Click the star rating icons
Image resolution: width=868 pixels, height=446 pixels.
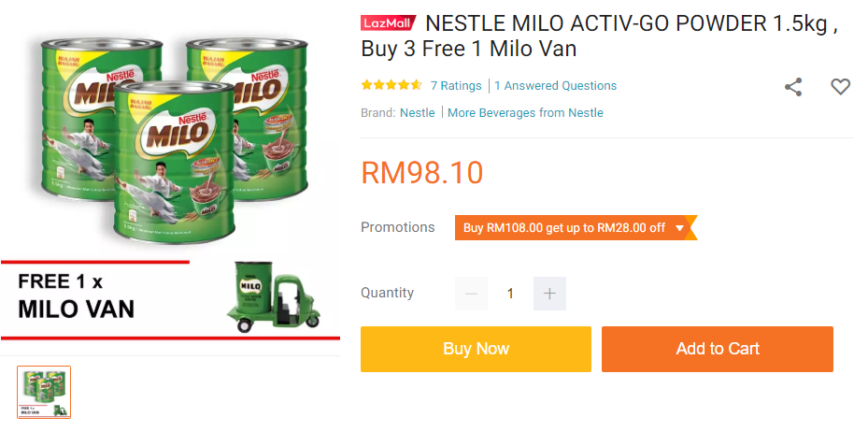pos(391,85)
